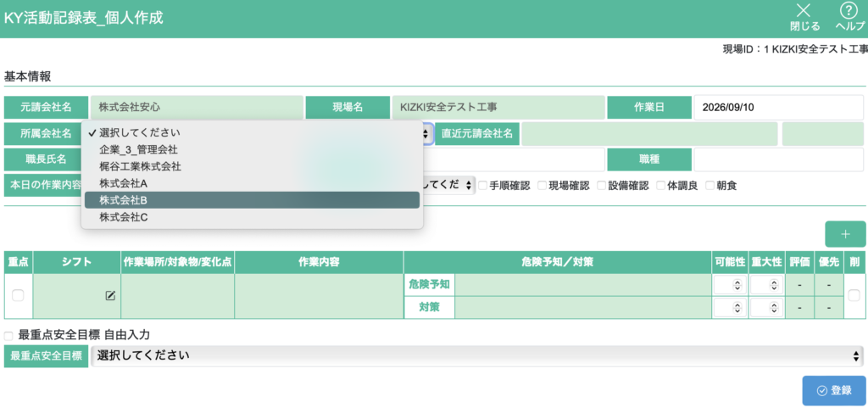The height and width of the screenshot is (419, 868).
Task: Toggle 最重点安全目標 自由入力 checkbox
Action: [x=8, y=336]
